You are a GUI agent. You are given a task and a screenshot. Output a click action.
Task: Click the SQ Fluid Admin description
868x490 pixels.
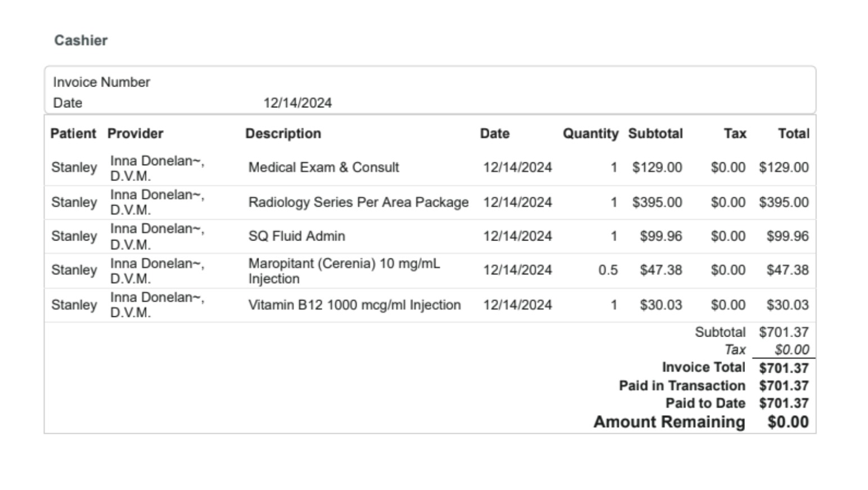point(297,236)
